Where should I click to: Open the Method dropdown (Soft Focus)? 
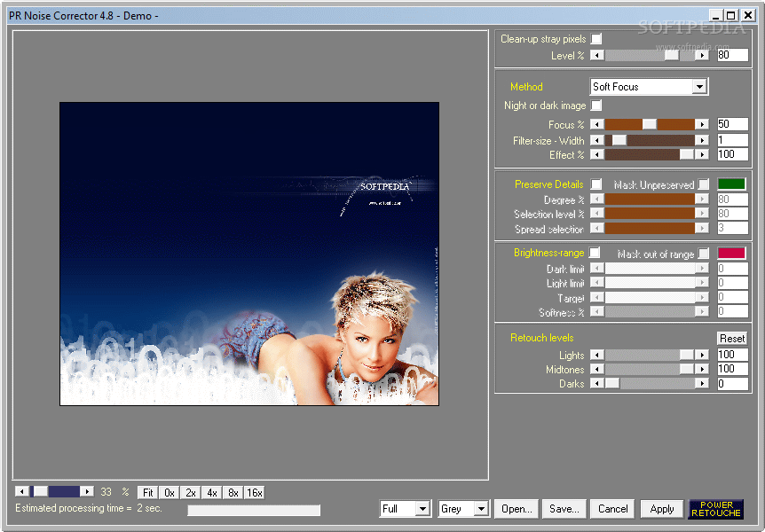pyautogui.click(x=699, y=87)
